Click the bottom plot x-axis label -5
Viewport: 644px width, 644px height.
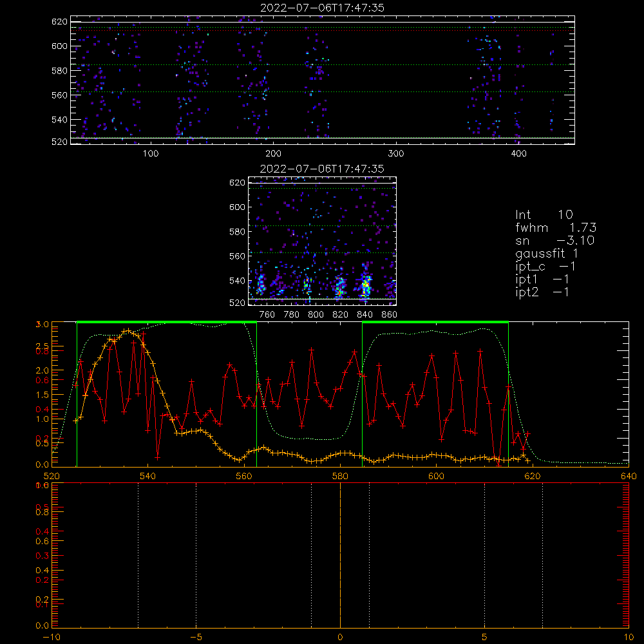[196, 638]
